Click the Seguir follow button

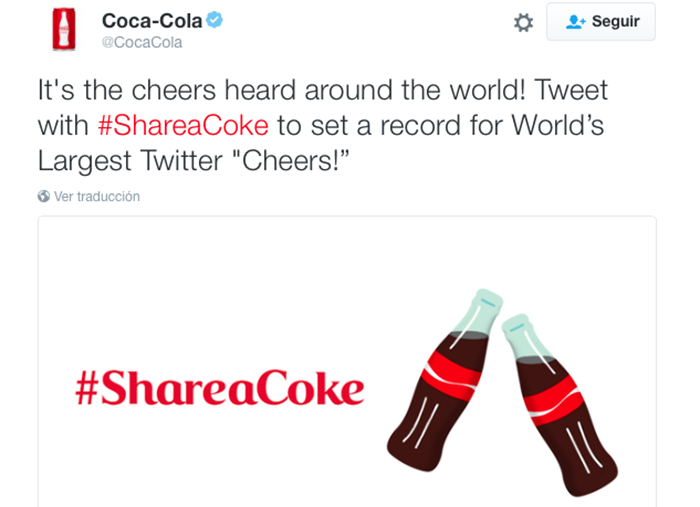(x=601, y=21)
